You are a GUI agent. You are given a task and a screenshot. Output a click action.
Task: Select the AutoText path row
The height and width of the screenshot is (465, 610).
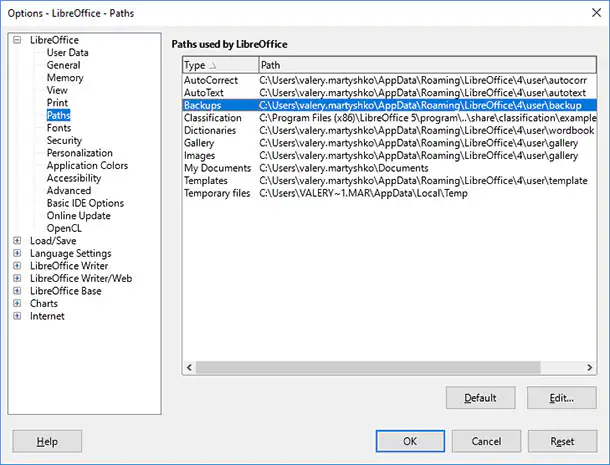[389, 93]
